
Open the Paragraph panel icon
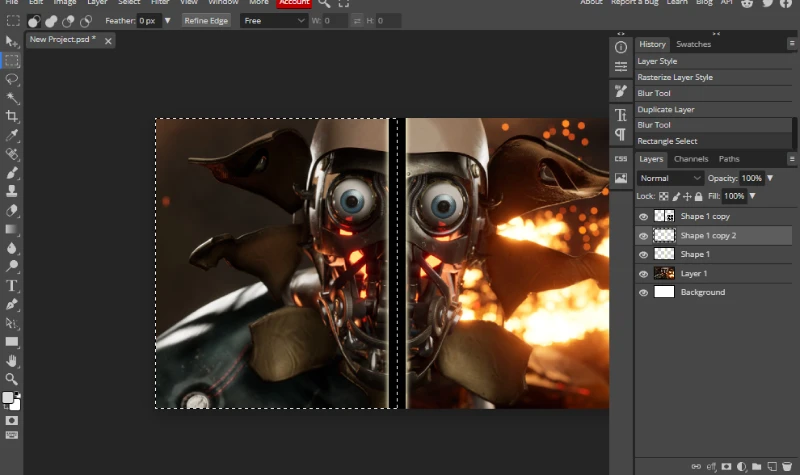(x=621, y=134)
